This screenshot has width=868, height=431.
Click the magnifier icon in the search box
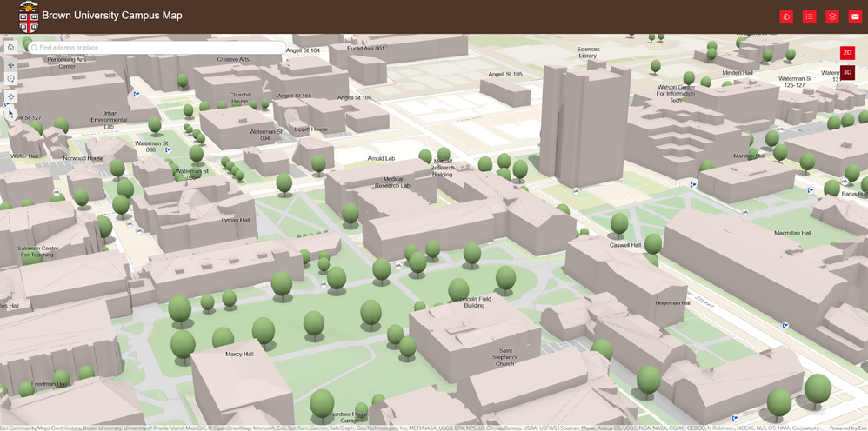tap(34, 48)
